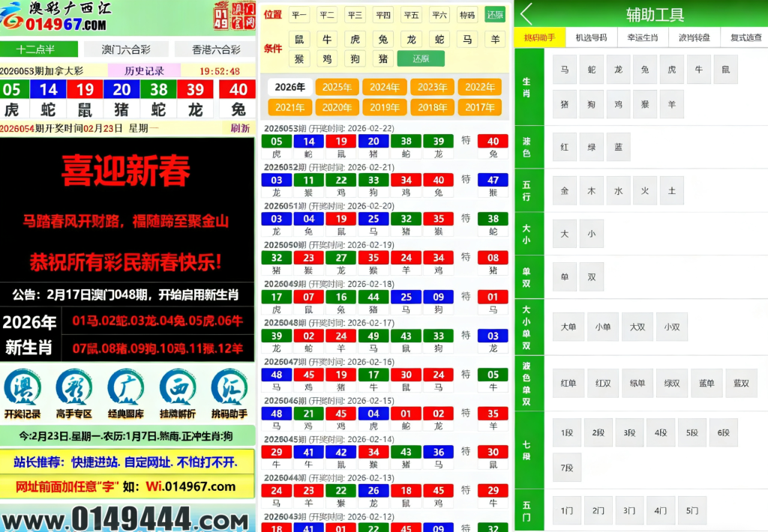Expand the 波色单双 section
Screen dimensions: 768x532
[x=527, y=383]
